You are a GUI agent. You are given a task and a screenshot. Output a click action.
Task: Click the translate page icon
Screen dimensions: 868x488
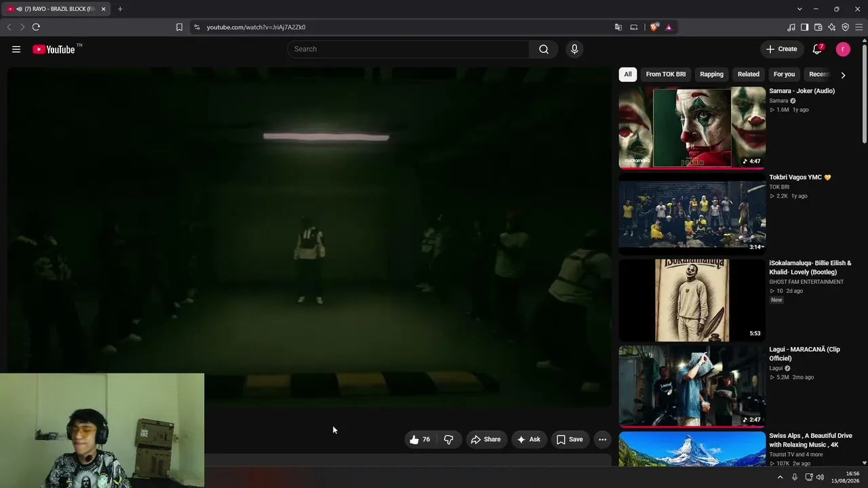pos(618,27)
